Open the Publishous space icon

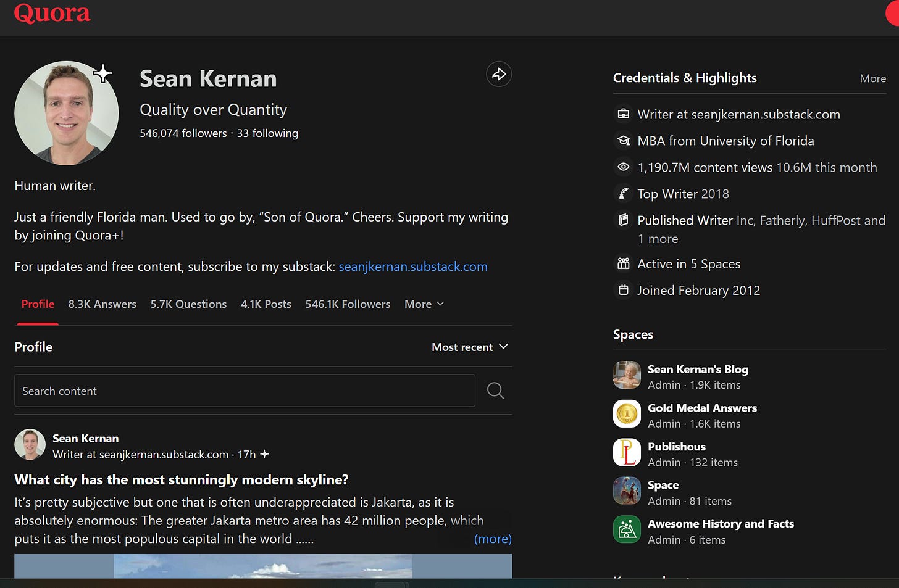(x=627, y=453)
